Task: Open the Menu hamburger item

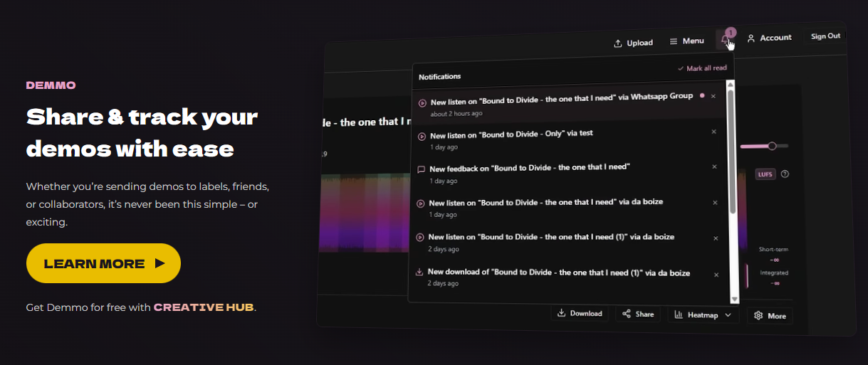Action: 687,41
